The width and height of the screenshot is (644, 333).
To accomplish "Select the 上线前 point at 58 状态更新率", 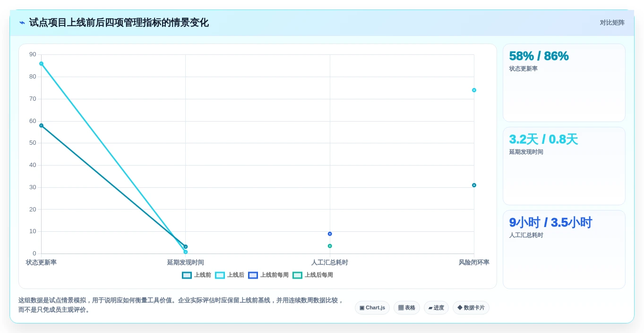I will (x=41, y=125).
